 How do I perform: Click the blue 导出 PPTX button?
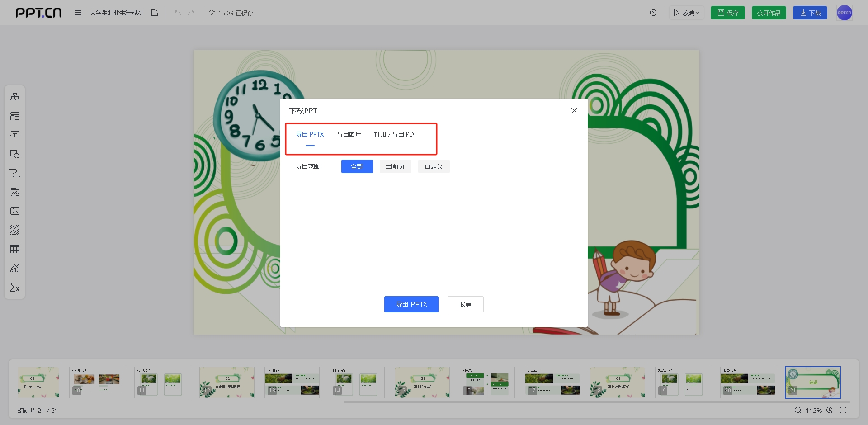[x=411, y=304]
